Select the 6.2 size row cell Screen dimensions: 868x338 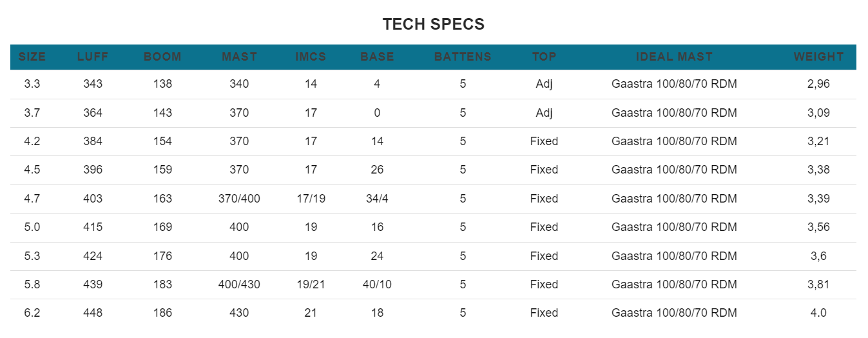point(32,312)
